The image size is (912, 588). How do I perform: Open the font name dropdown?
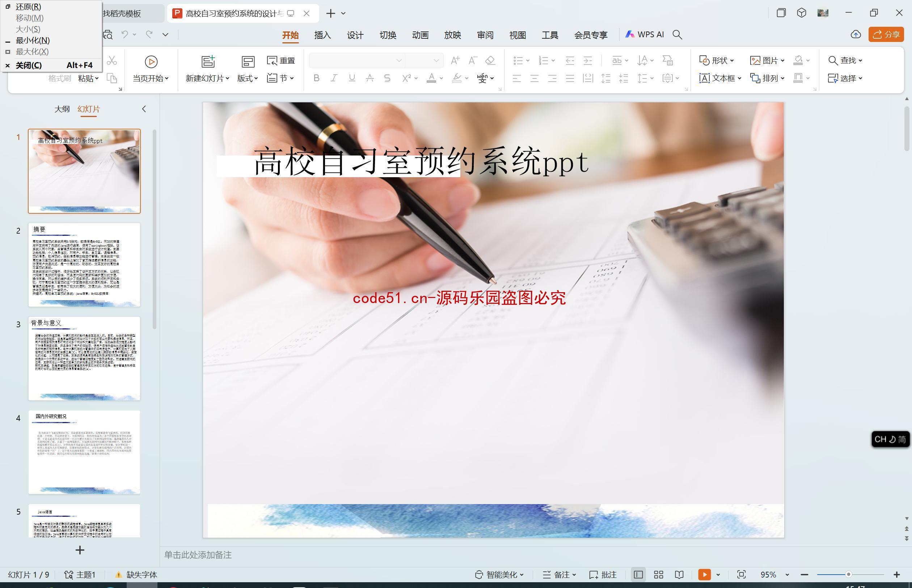pyautogui.click(x=399, y=60)
